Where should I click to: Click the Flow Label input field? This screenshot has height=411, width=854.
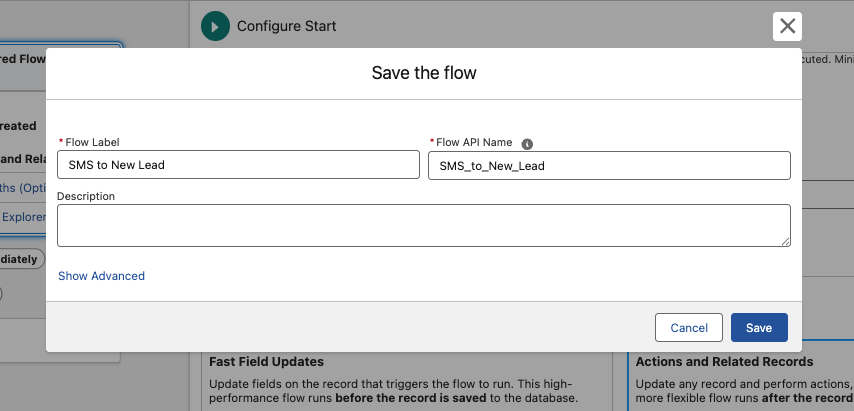(x=238, y=165)
